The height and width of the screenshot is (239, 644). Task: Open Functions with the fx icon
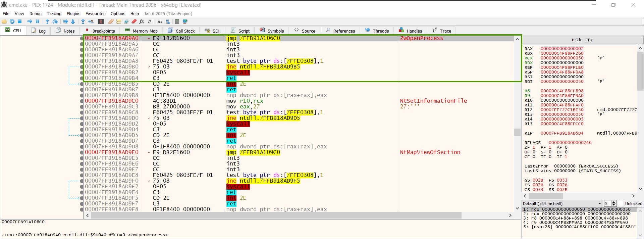(x=142, y=21)
